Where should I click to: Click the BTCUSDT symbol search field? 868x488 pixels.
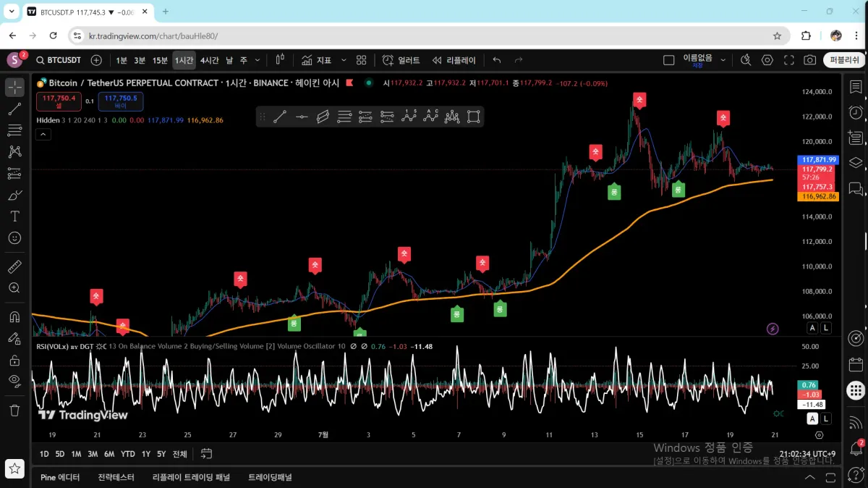59,60
